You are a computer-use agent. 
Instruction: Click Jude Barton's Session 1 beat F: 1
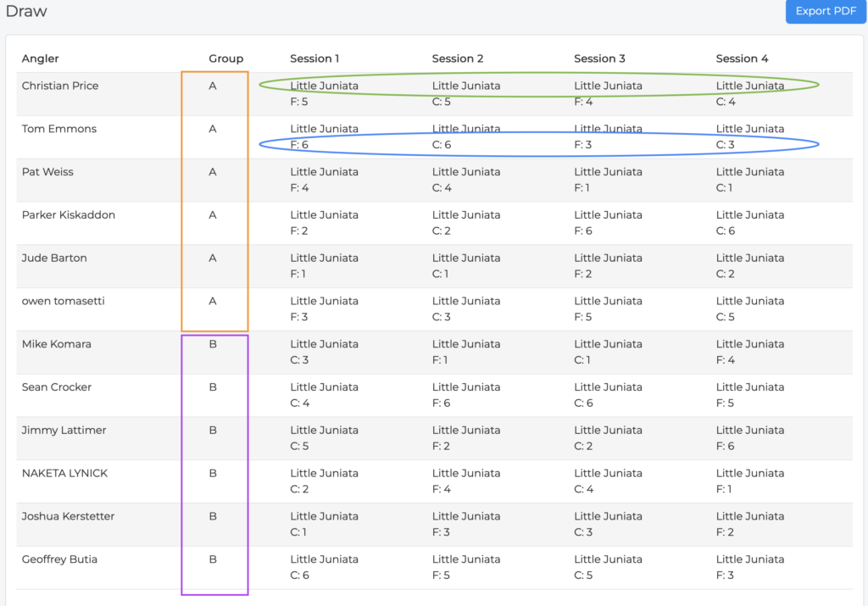pyautogui.click(x=298, y=274)
